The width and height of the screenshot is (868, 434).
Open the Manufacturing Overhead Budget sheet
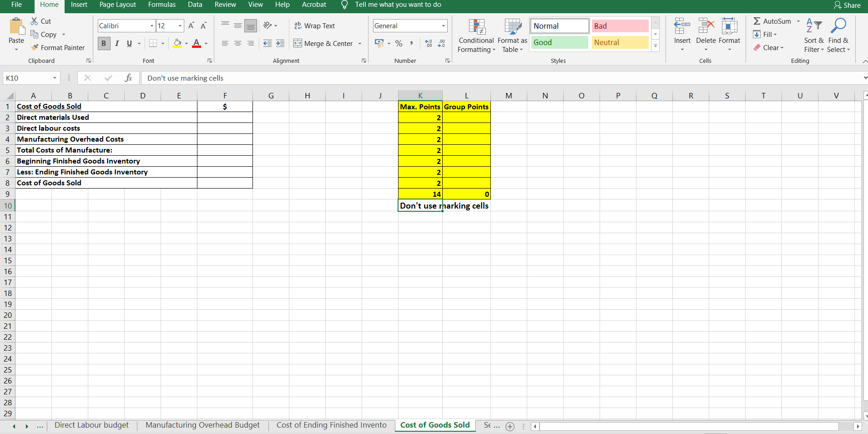pyautogui.click(x=202, y=425)
